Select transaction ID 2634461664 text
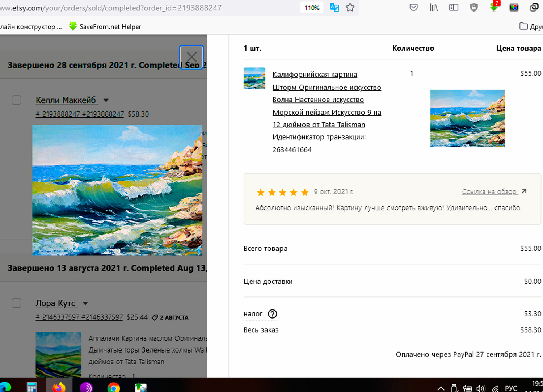543x392 pixels. [x=292, y=149]
